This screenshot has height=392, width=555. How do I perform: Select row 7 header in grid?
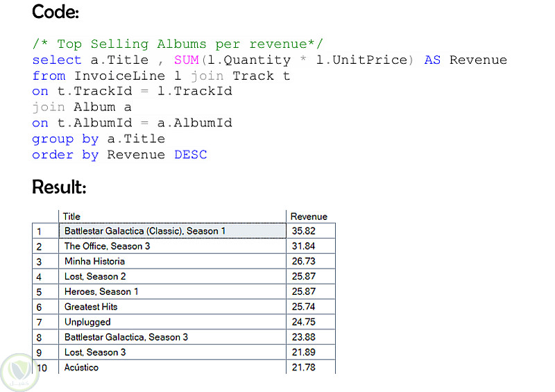[x=45, y=322]
